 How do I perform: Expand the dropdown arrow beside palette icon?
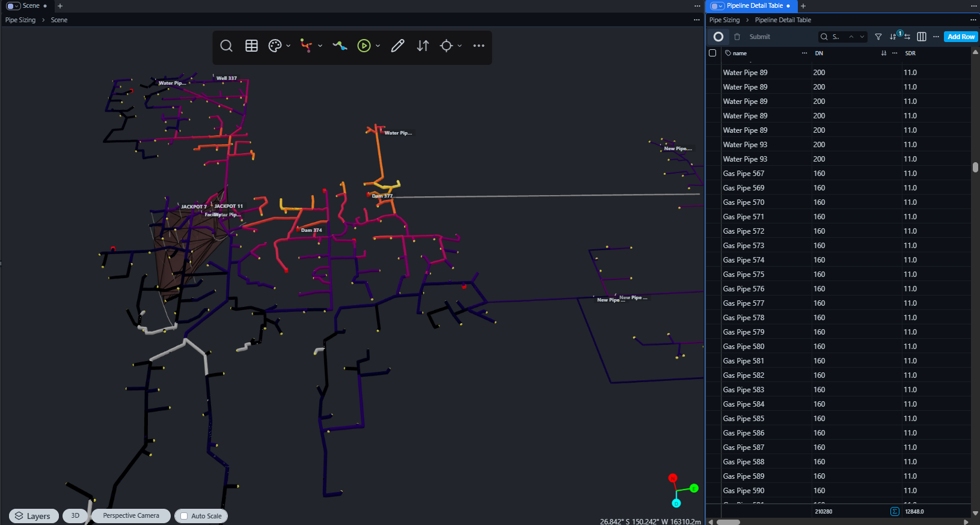289,46
